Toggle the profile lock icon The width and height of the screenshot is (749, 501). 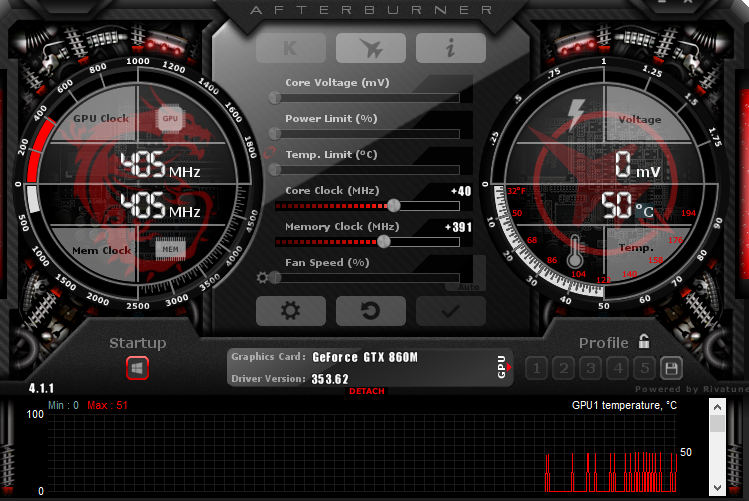coord(644,341)
